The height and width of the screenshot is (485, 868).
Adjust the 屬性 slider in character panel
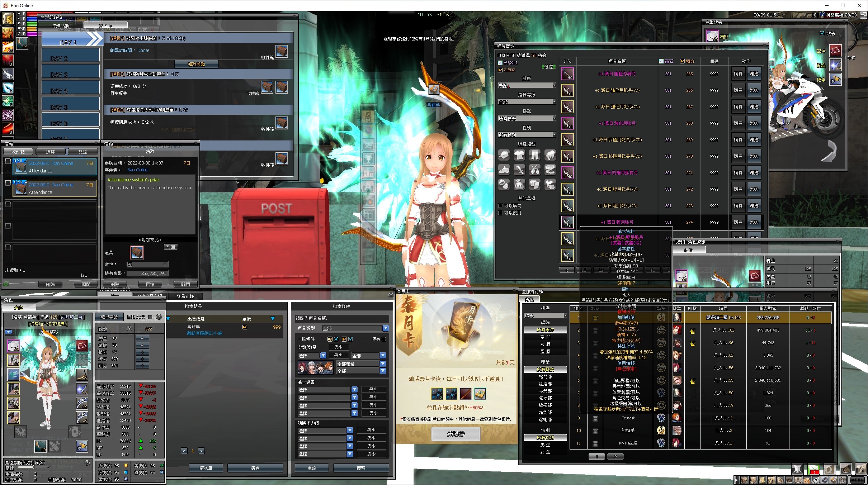pyautogui.click(x=33, y=467)
